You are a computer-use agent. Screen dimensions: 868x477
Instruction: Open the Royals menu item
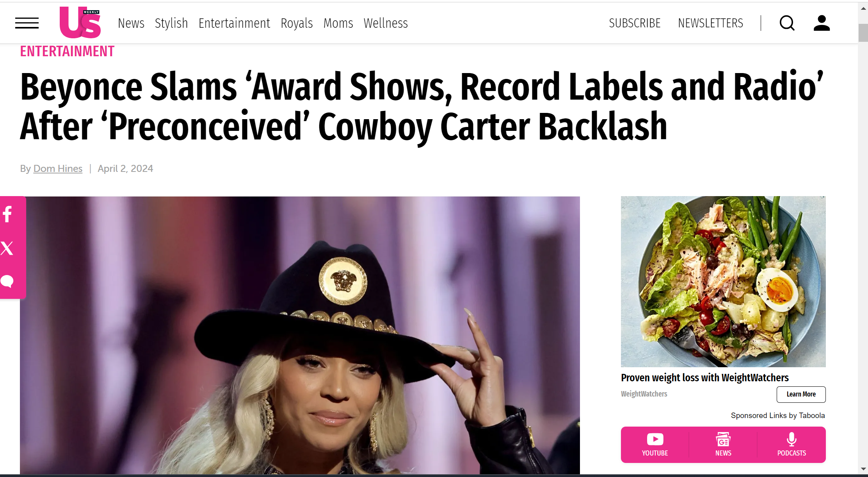click(x=297, y=23)
